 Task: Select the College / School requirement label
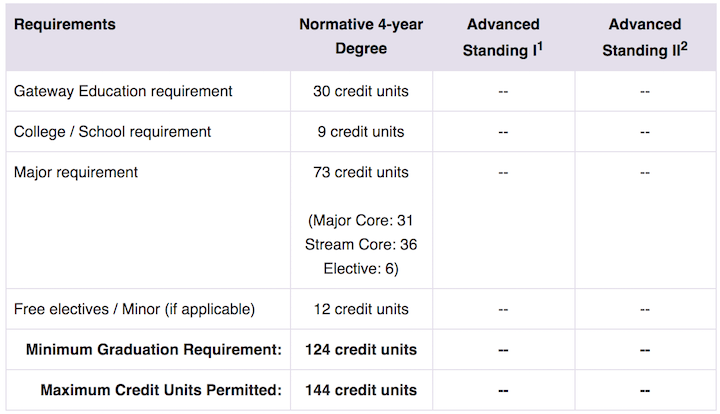[112, 131]
